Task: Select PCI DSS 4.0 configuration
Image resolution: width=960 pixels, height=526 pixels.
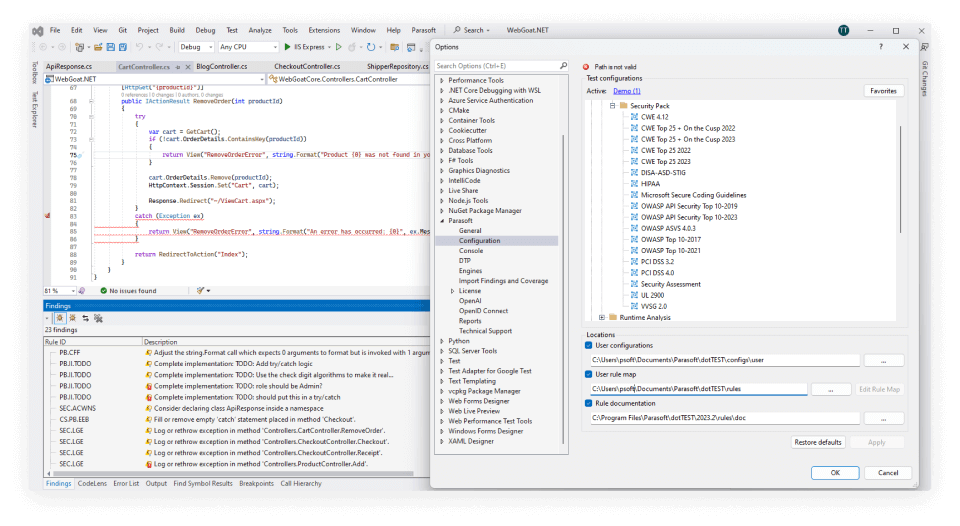Action: [657, 272]
